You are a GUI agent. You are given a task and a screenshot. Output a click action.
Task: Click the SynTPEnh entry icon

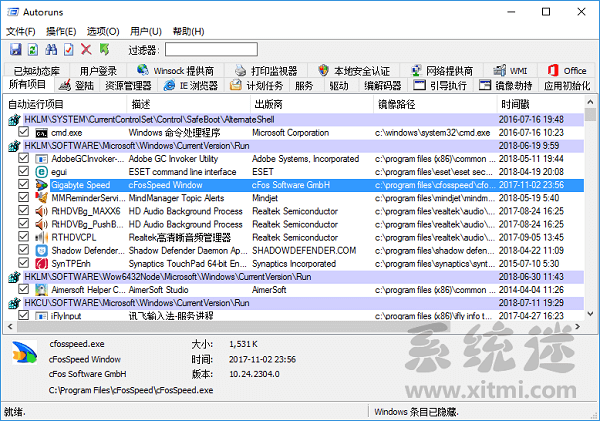coord(41,264)
